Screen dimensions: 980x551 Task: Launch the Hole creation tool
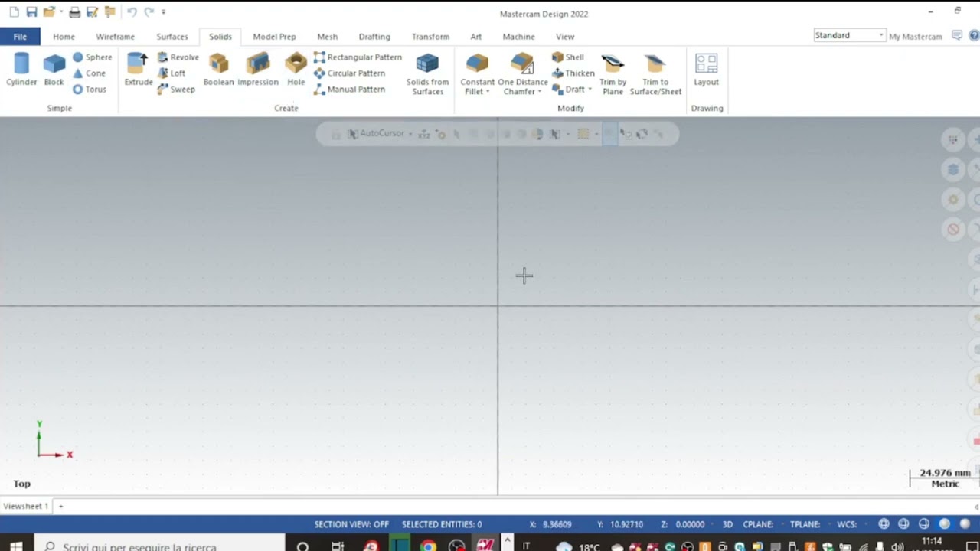(x=296, y=70)
